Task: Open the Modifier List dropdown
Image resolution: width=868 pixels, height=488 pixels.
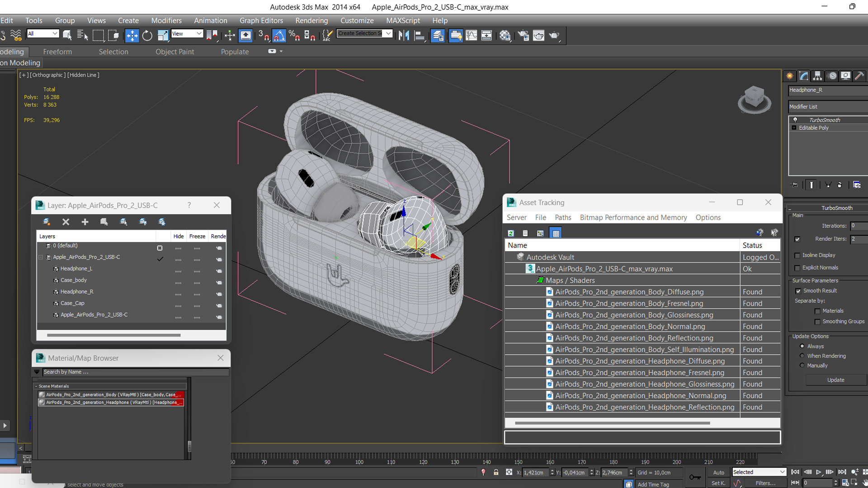Action: click(827, 107)
